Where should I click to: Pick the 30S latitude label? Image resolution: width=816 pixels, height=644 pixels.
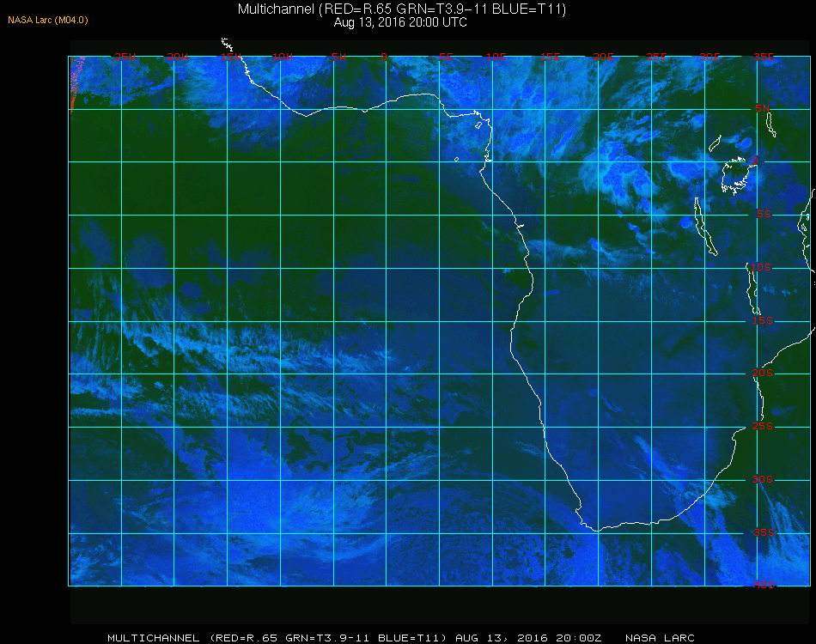[763, 479]
